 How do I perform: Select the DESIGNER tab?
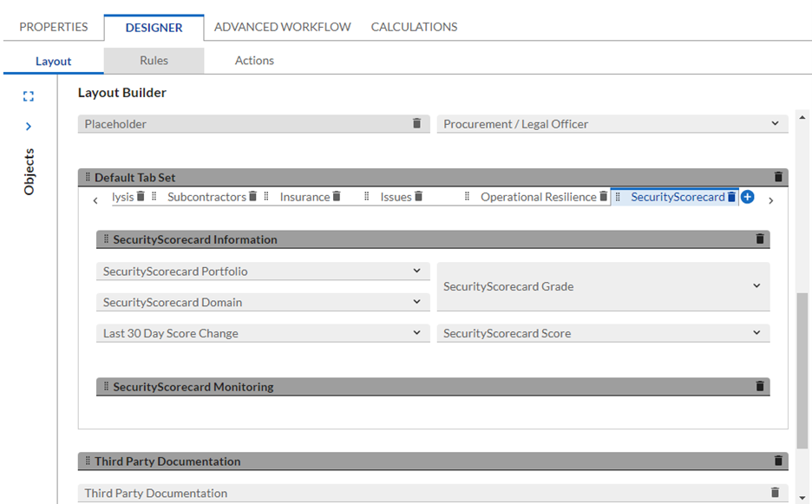pos(154,28)
